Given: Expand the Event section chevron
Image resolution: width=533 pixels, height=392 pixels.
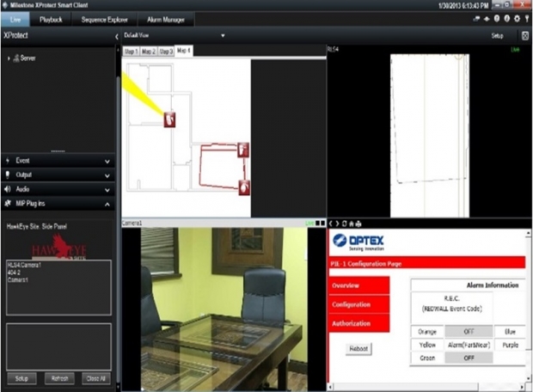Looking at the screenshot, I should click(x=107, y=161).
